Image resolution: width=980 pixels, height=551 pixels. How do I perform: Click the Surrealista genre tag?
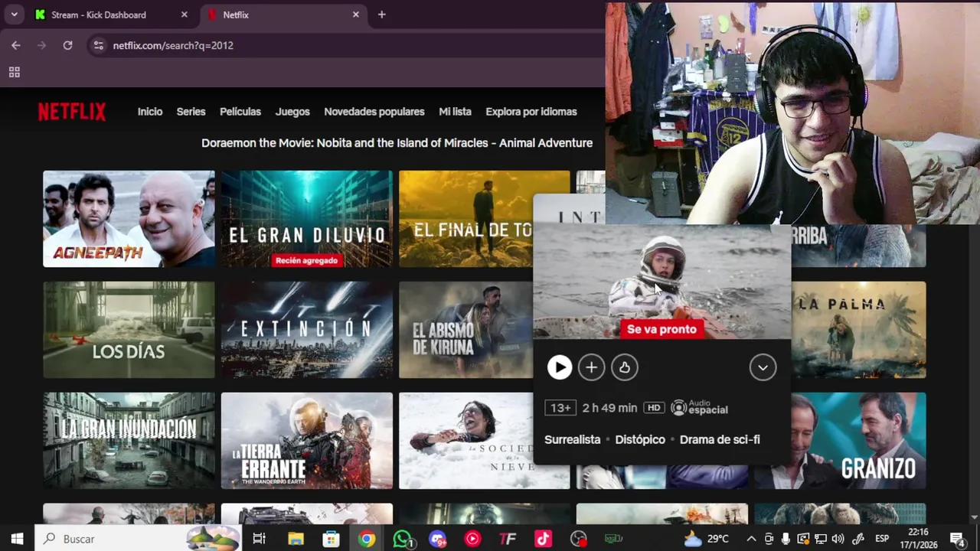pos(572,439)
